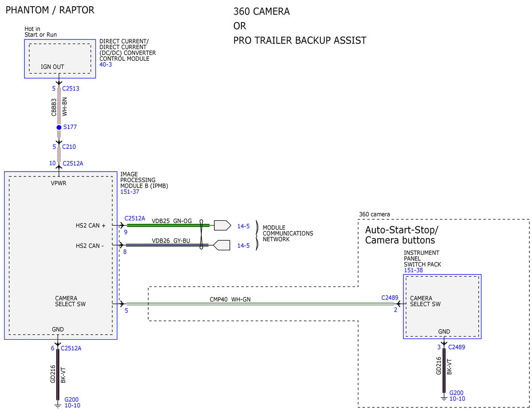Open connector C2513 link
532x411 pixels.
(x=71, y=89)
